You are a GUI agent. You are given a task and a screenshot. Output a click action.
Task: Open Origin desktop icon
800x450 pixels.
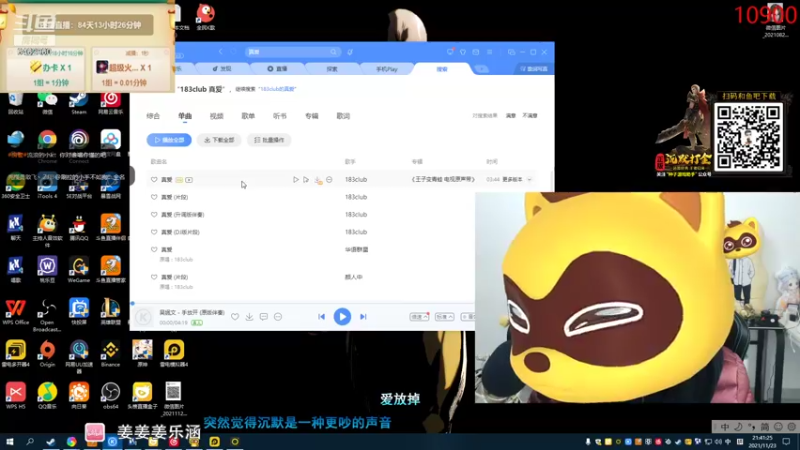pyautogui.click(x=47, y=354)
